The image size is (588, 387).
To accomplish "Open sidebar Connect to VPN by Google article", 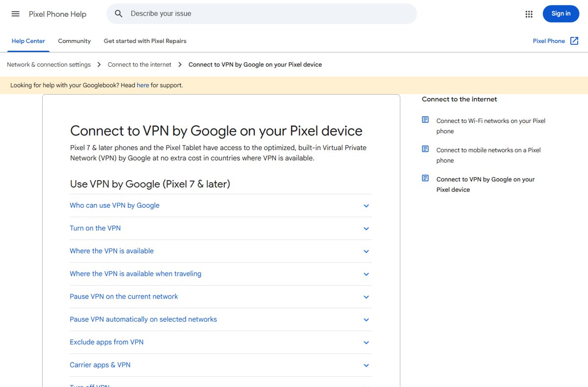I will 486,185.
